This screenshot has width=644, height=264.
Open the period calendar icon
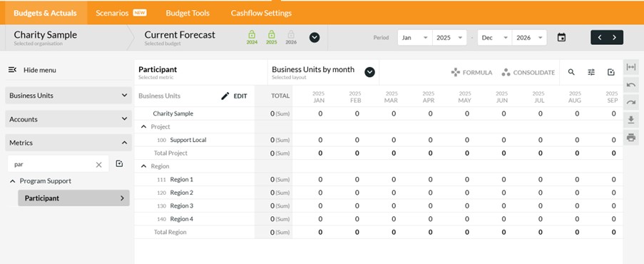tap(561, 37)
